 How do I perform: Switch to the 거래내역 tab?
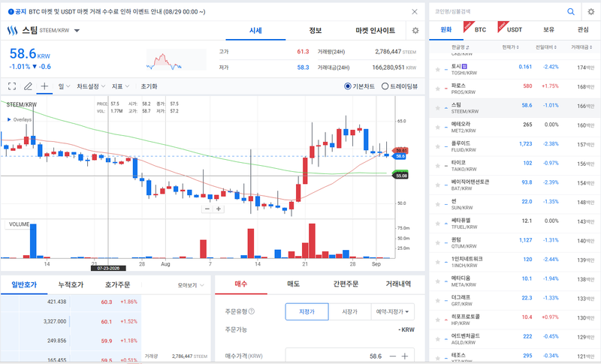pos(398,284)
